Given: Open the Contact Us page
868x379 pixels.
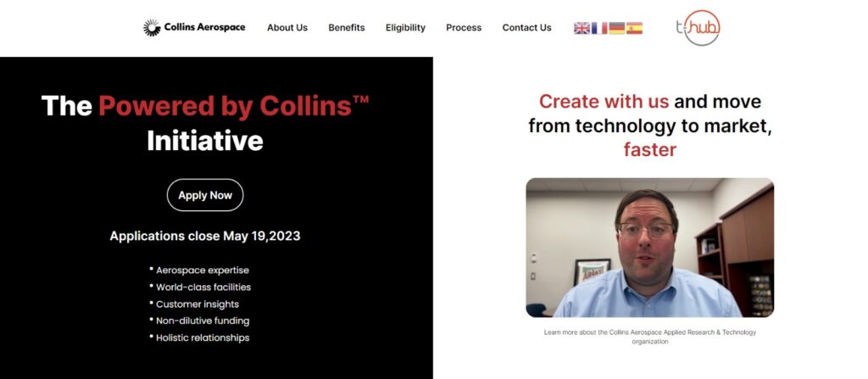Looking at the screenshot, I should pyautogui.click(x=526, y=28).
